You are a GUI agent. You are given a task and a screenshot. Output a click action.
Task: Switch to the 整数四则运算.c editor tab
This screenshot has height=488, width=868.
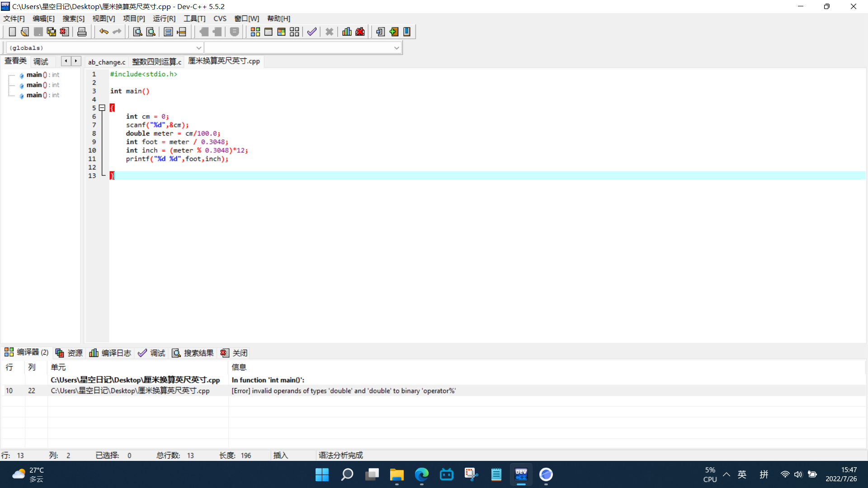(156, 62)
